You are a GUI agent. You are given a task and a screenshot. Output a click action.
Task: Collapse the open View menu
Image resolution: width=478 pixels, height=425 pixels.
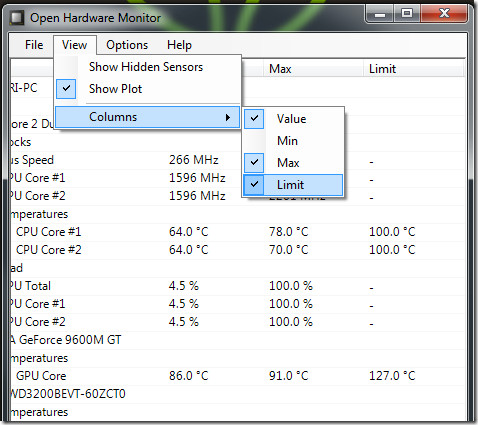(x=75, y=45)
